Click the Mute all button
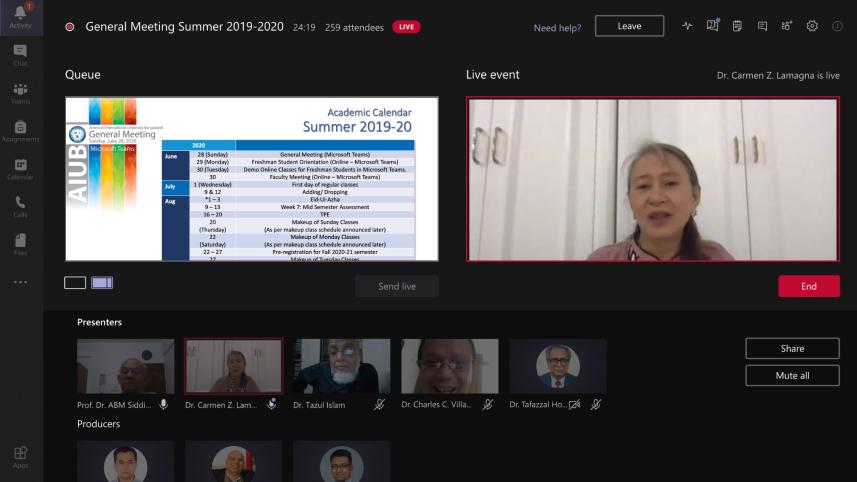Image resolution: width=857 pixels, height=482 pixels. [792, 376]
